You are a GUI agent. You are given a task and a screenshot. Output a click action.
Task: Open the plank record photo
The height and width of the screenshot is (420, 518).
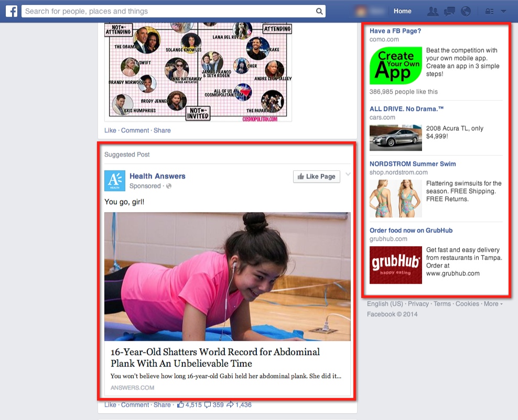point(228,277)
